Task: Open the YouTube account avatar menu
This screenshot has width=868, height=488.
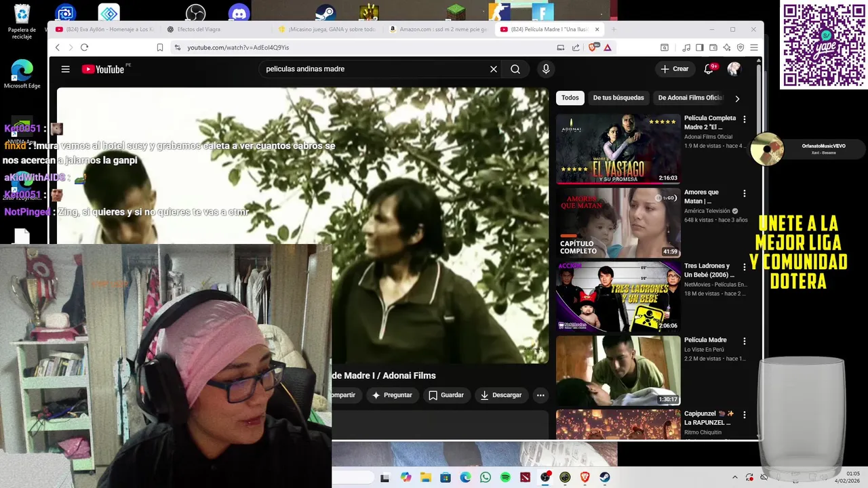Action: coord(734,69)
